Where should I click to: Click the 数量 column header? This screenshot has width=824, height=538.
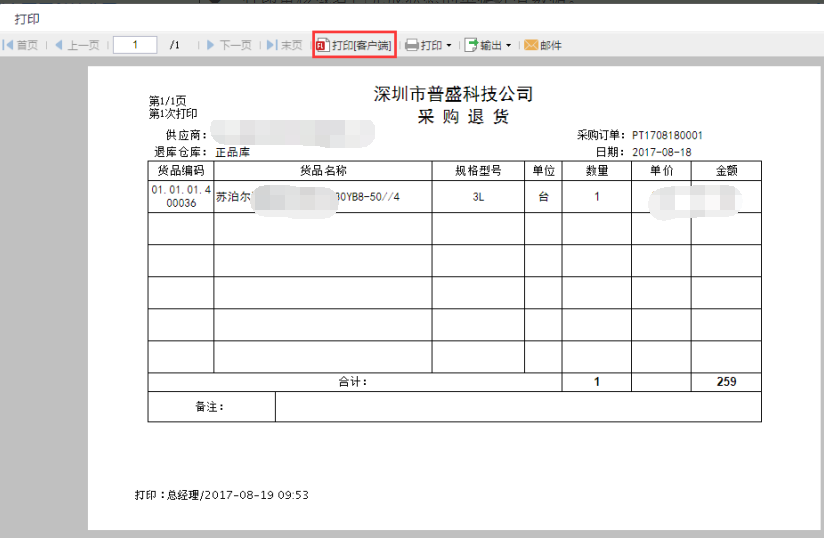pyautogui.click(x=596, y=171)
